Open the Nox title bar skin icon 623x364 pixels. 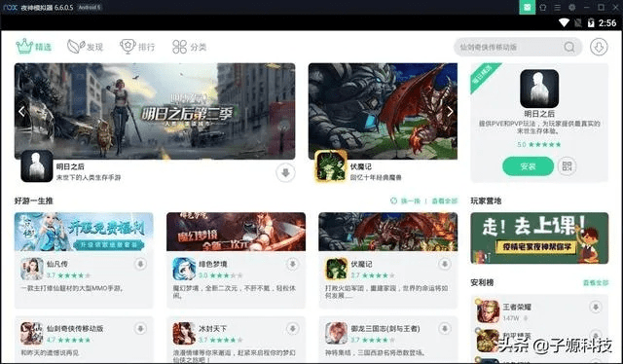click(x=543, y=8)
